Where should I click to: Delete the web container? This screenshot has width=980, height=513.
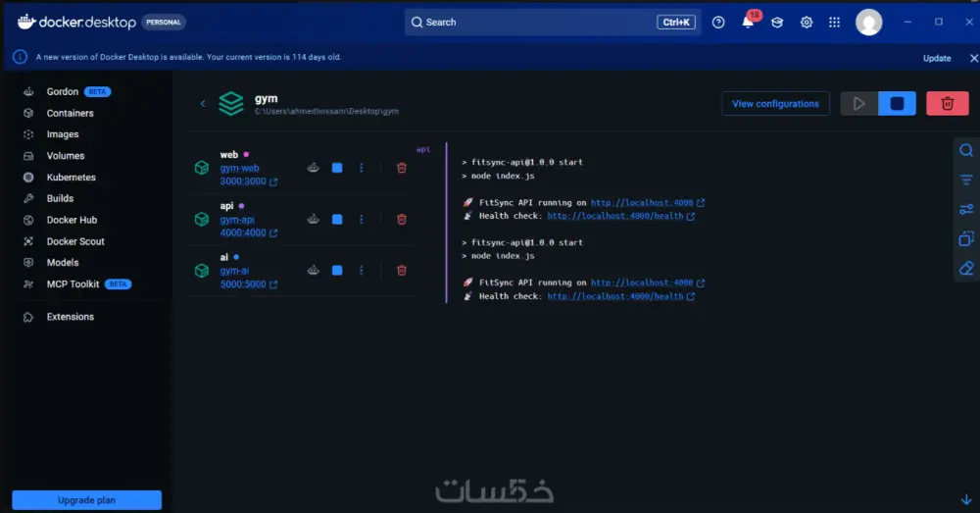(402, 168)
